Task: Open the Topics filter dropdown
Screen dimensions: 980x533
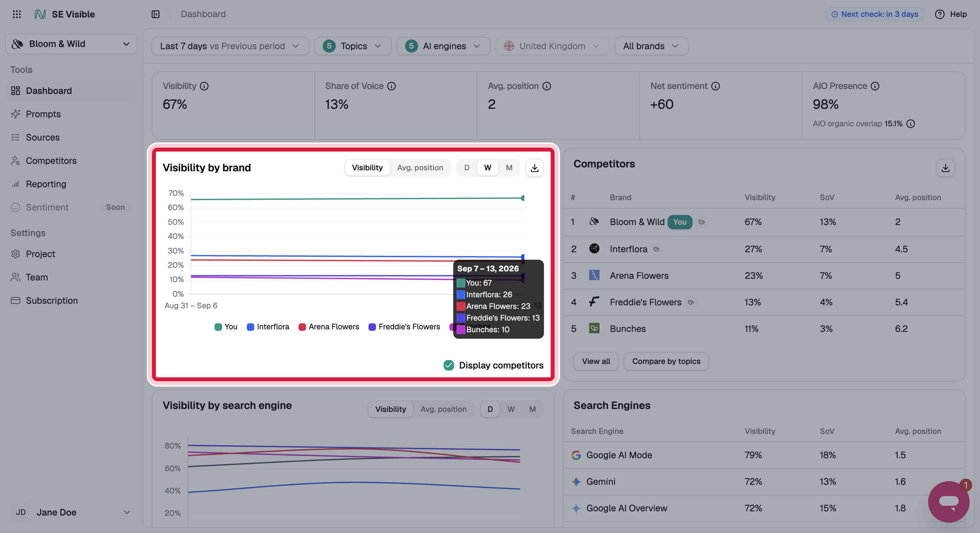Action: pyautogui.click(x=352, y=46)
